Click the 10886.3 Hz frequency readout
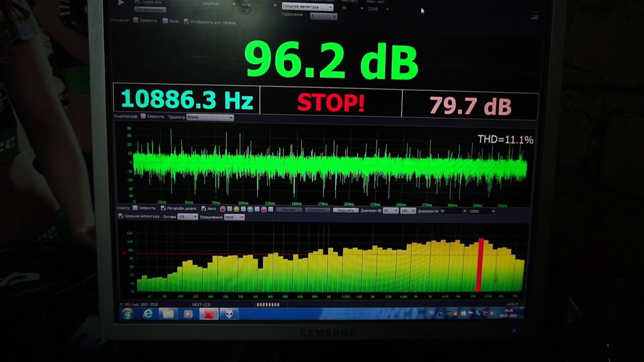Viewport: 644px width, 362px height. pos(187,100)
